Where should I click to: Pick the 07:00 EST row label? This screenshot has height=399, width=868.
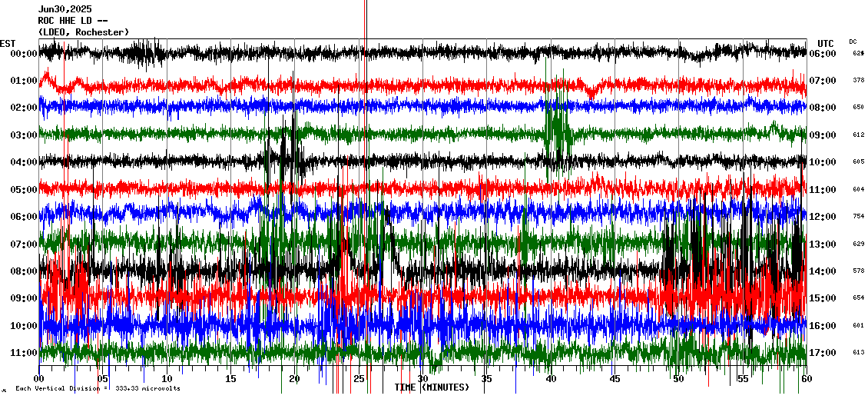tap(24, 244)
